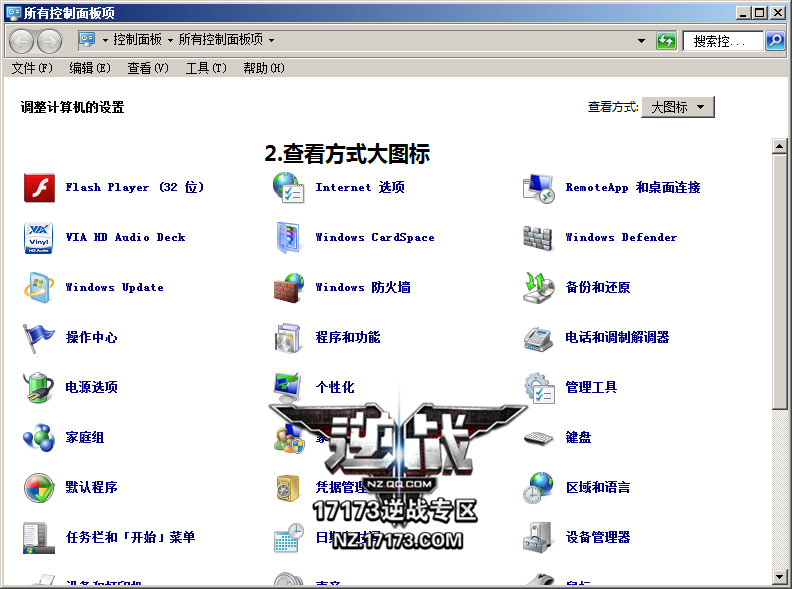This screenshot has height=589, width=792.
Task: Open the 默认程序 icon
Action: 39,487
